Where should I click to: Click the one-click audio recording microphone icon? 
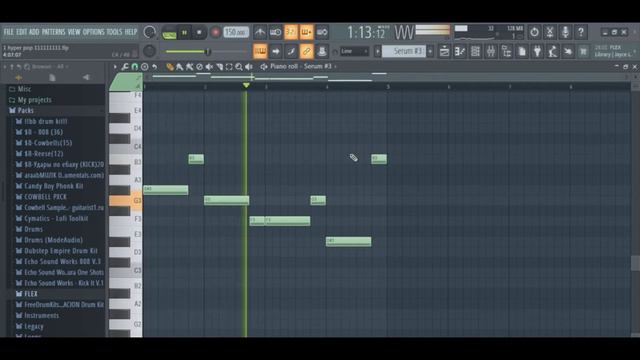565,32
